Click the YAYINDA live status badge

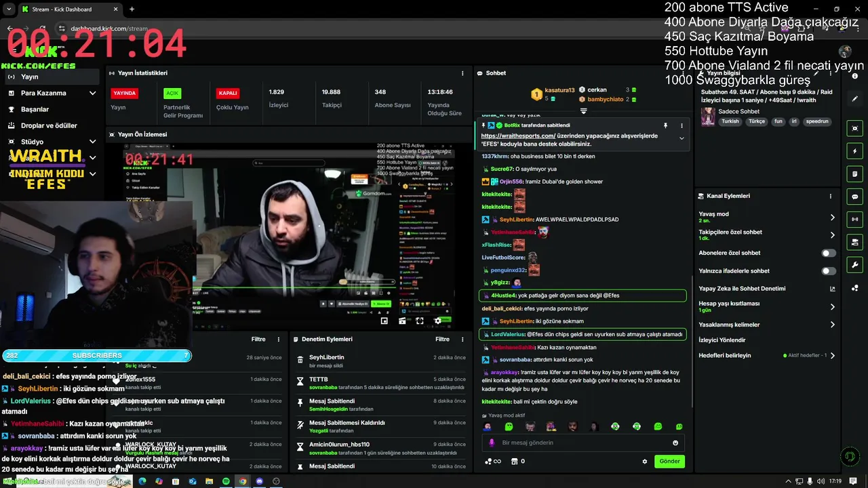124,94
